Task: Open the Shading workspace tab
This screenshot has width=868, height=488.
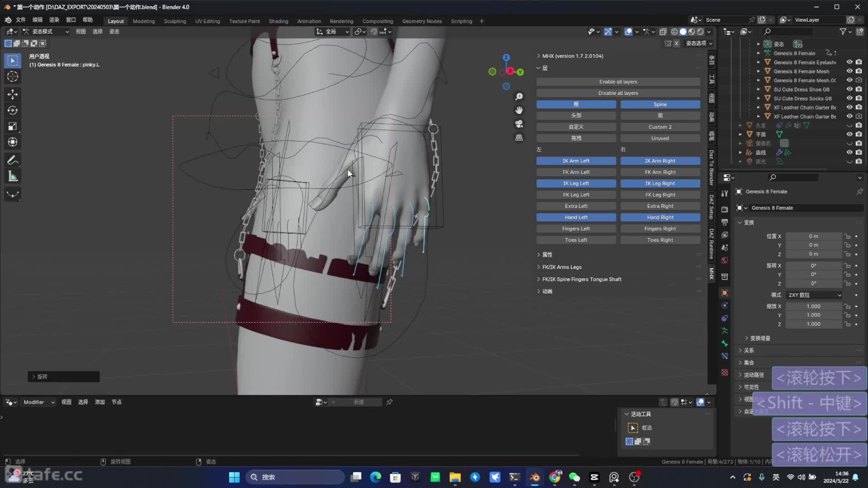Action: [x=278, y=21]
